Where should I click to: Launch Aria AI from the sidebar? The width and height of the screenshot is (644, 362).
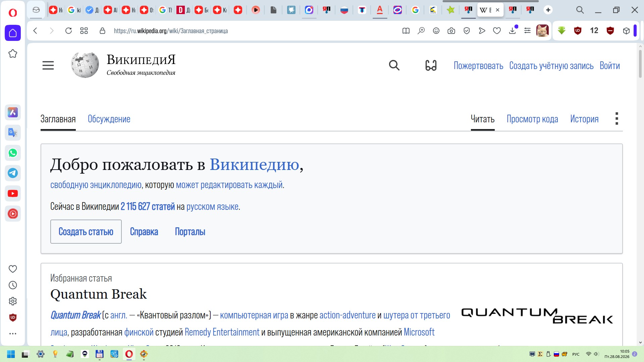(13, 112)
